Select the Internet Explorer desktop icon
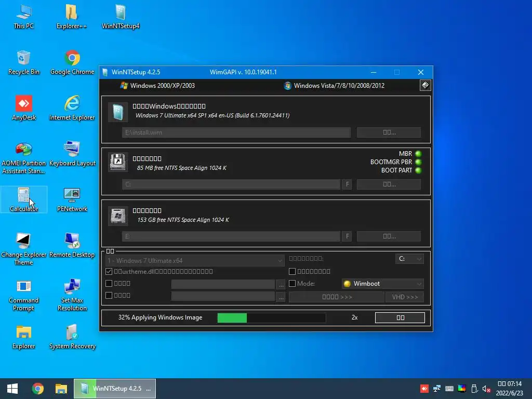This screenshot has height=399, width=532. (72, 109)
